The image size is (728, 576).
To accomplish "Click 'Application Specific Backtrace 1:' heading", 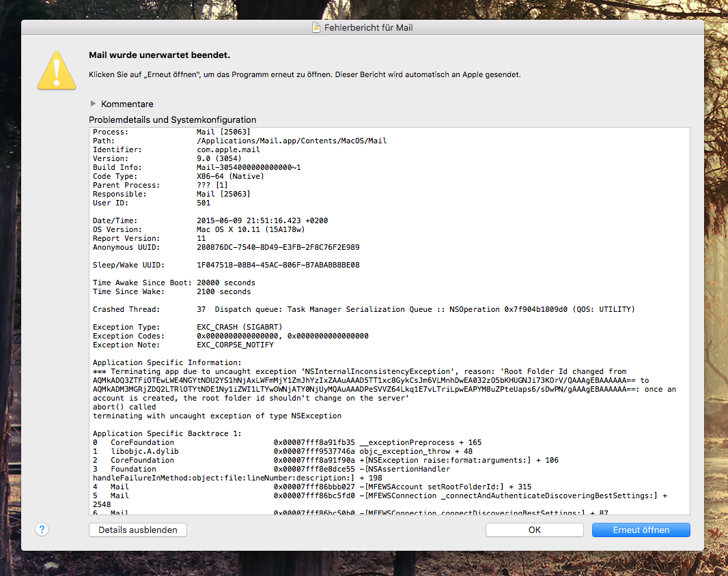I will (x=167, y=433).
